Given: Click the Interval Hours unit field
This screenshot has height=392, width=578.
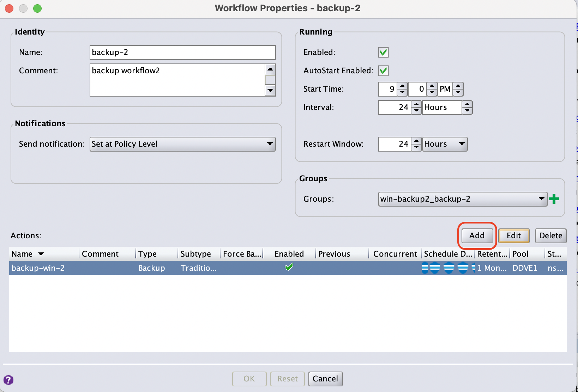Looking at the screenshot, I should (442, 107).
